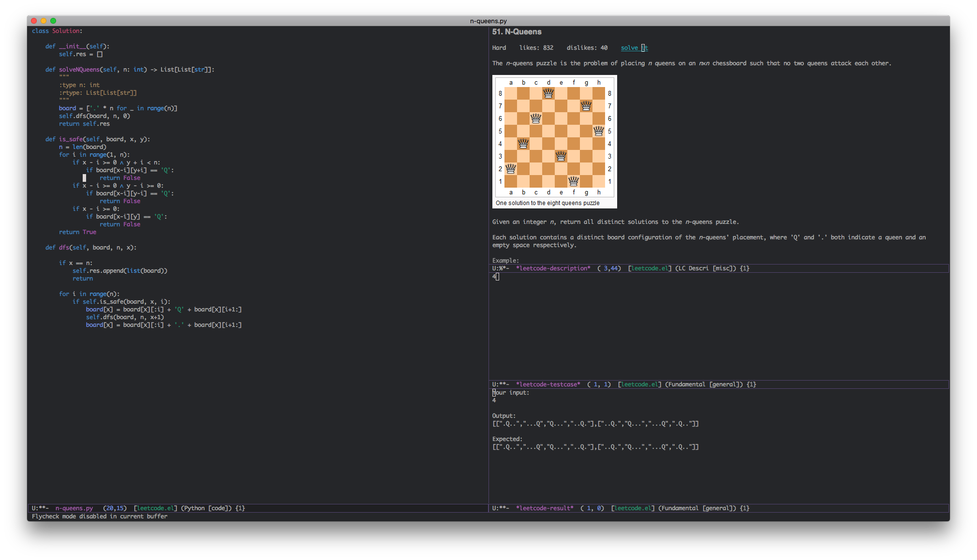Click the Python major mode indicator
Viewport: 977px width, 560px height.
(194, 508)
